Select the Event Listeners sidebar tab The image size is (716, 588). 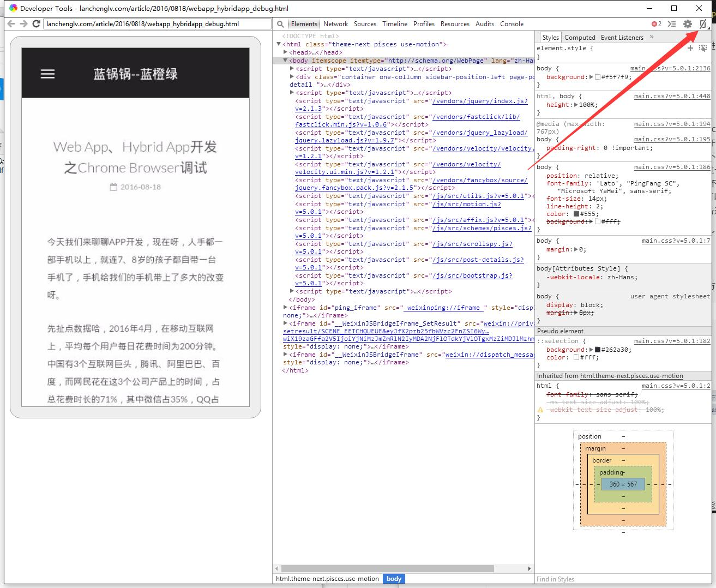622,38
